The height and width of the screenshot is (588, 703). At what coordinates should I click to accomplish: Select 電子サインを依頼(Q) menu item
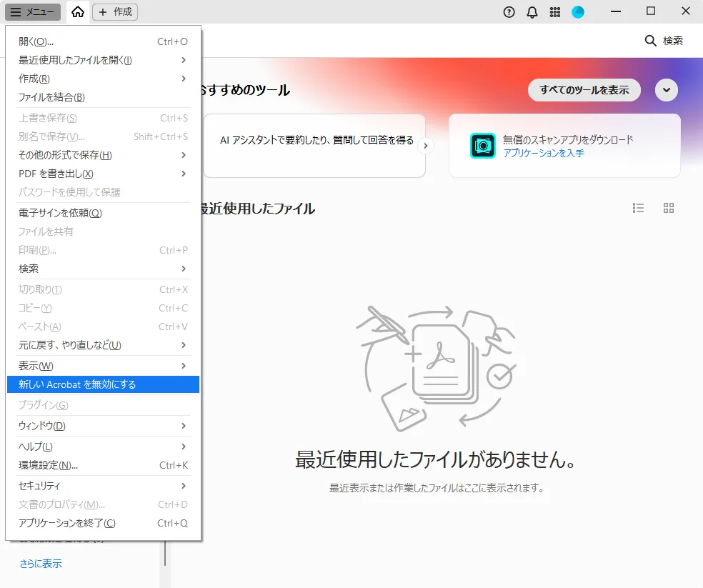[103, 213]
